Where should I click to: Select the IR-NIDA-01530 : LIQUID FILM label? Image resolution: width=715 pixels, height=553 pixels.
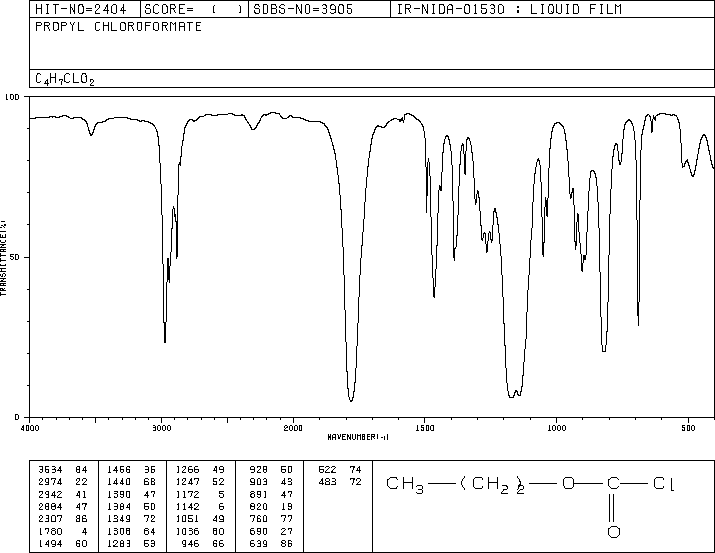pos(509,9)
